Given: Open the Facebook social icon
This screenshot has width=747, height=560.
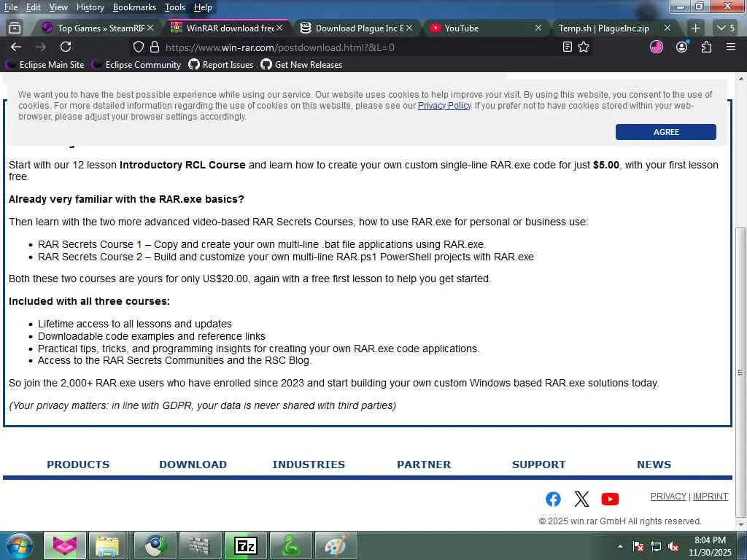Looking at the screenshot, I should click(x=553, y=499).
